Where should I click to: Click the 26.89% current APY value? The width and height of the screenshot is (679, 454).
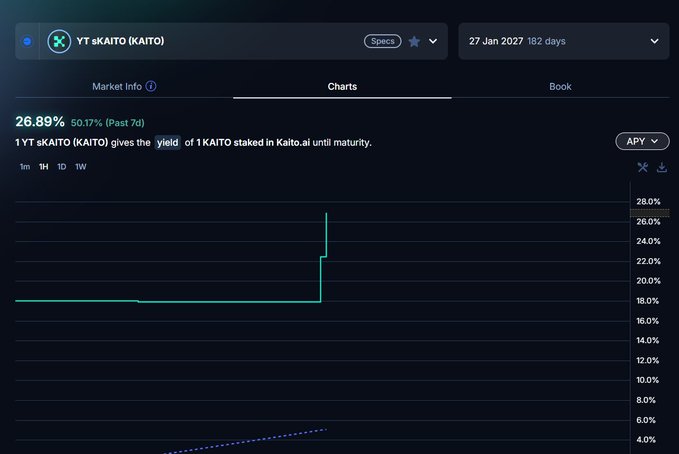(40, 122)
